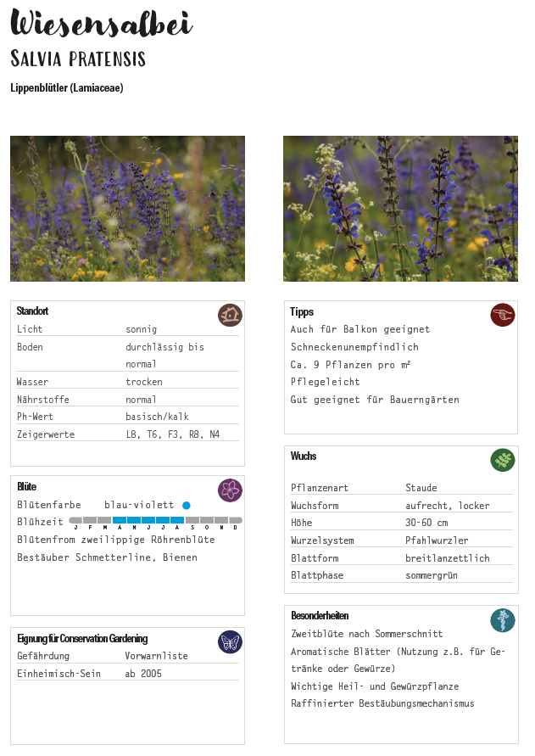Click the butterfly Conservation Gardening icon
The height and width of the screenshot is (756, 535).
[x=230, y=641]
